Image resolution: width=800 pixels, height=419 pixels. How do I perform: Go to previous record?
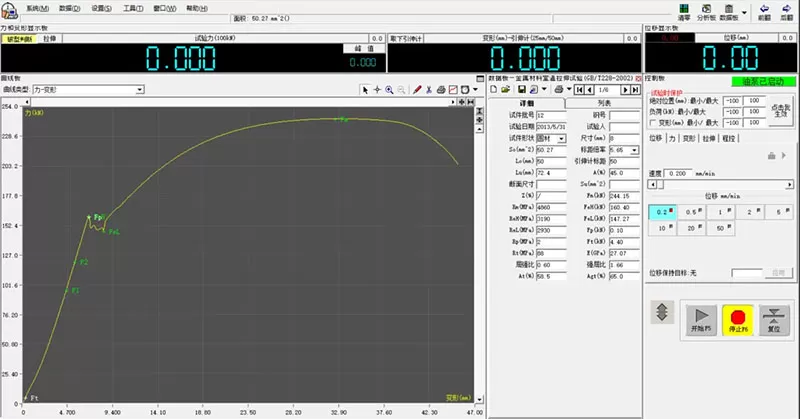[x=589, y=90]
